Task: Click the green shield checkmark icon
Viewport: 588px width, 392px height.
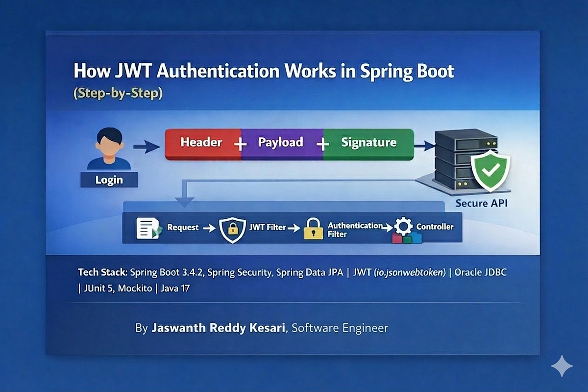Action: 490,171
